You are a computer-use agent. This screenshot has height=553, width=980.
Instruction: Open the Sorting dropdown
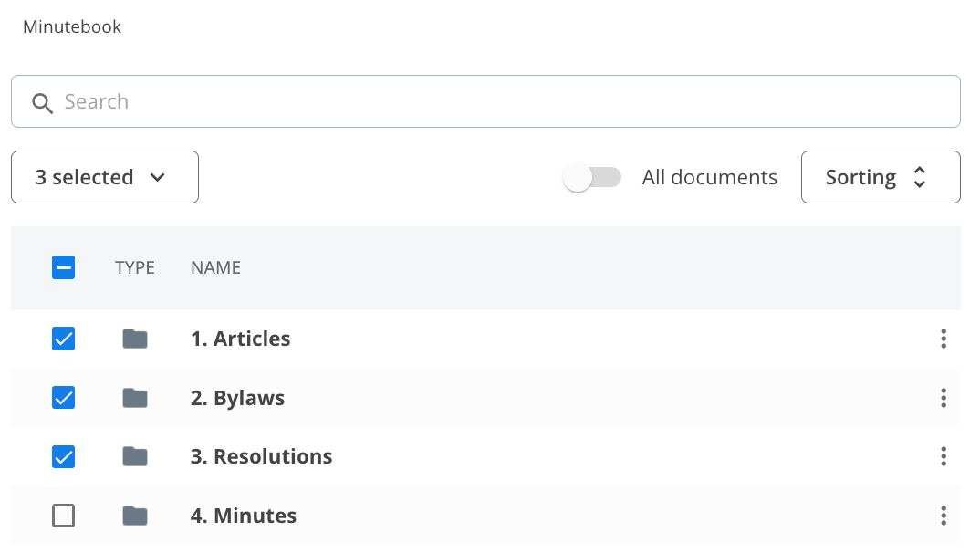pos(880,177)
